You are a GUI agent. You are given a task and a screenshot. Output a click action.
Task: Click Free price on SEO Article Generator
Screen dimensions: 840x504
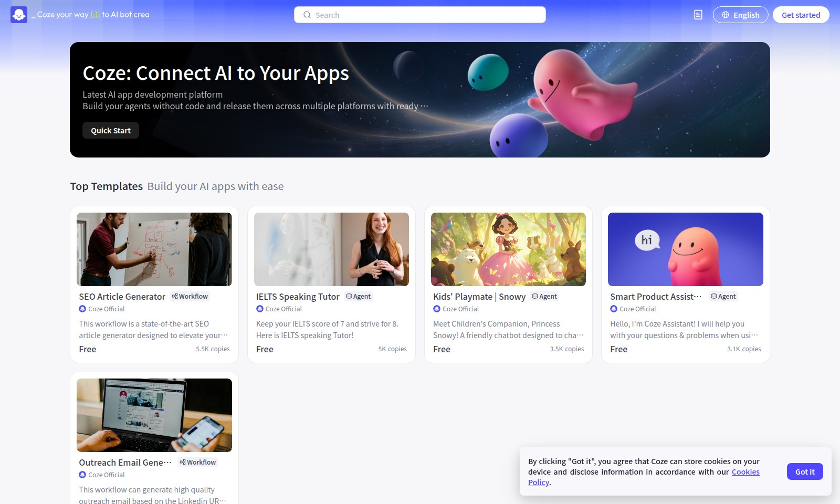(88, 349)
